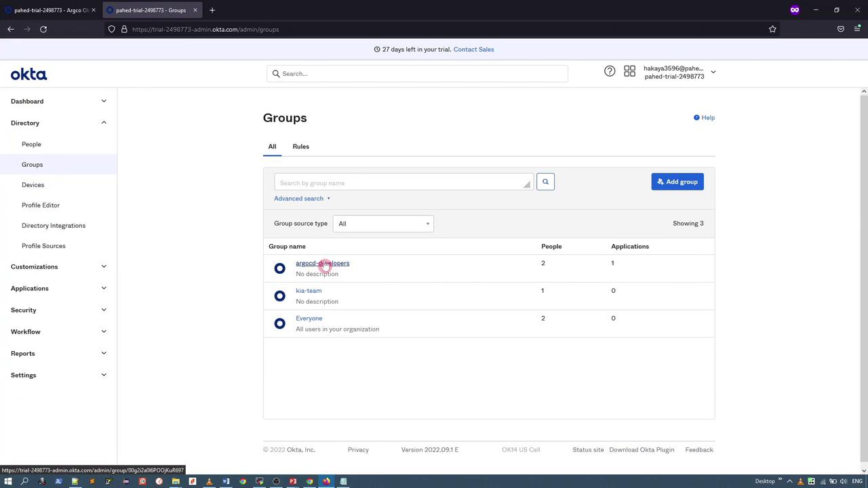Open the apps grid icon
The height and width of the screenshot is (488, 868).
629,71
